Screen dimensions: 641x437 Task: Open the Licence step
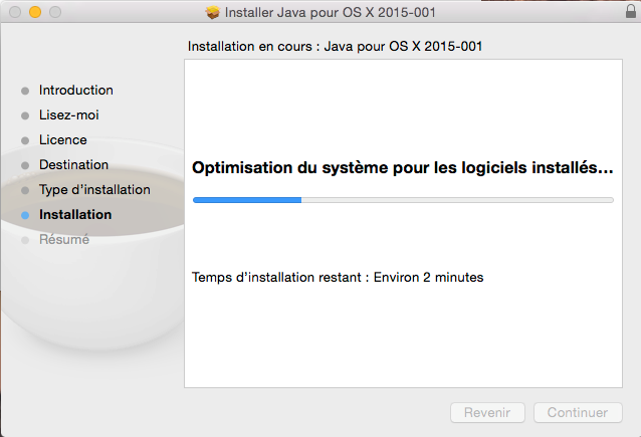[x=63, y=140]
